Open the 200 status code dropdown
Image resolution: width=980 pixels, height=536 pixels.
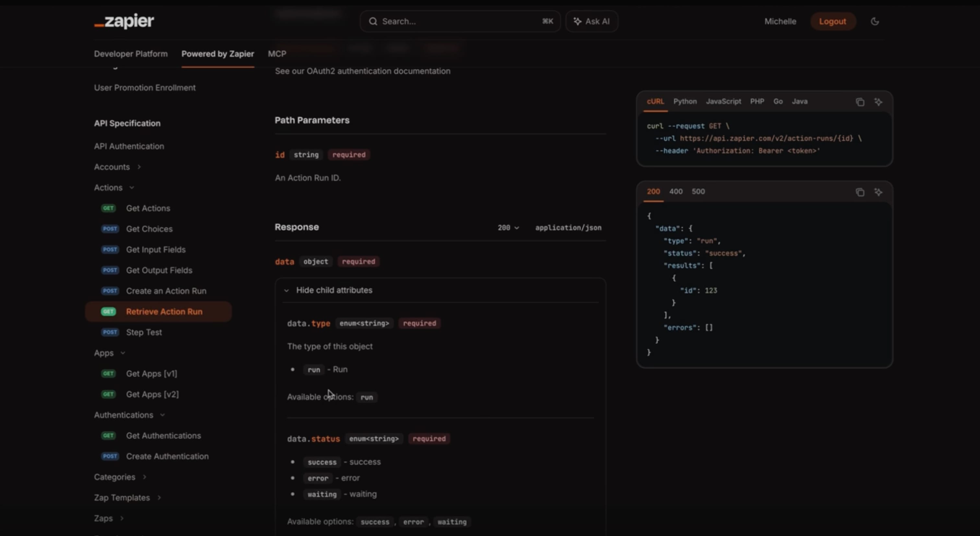(508, 228)
